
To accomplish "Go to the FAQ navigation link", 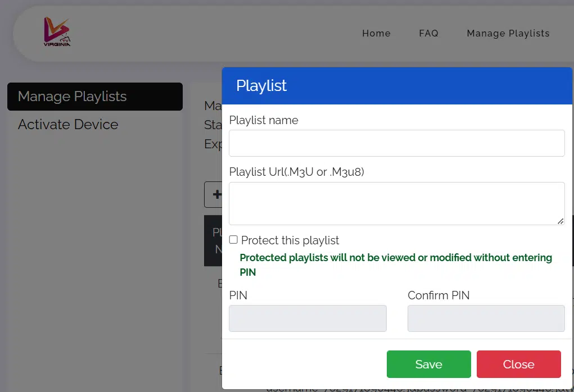I will [x=428, y=33].
